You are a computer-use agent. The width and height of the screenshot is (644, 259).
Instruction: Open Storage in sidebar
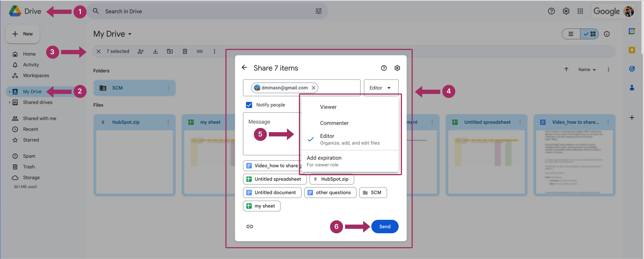click(x=31, y=178)
